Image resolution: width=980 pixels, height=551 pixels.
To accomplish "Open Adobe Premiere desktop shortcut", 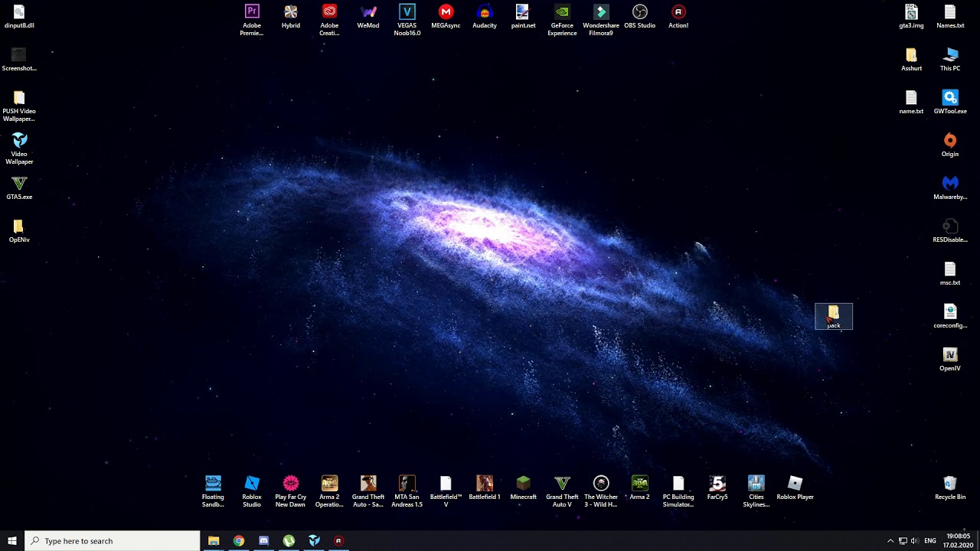I will (x=252, y=20).
